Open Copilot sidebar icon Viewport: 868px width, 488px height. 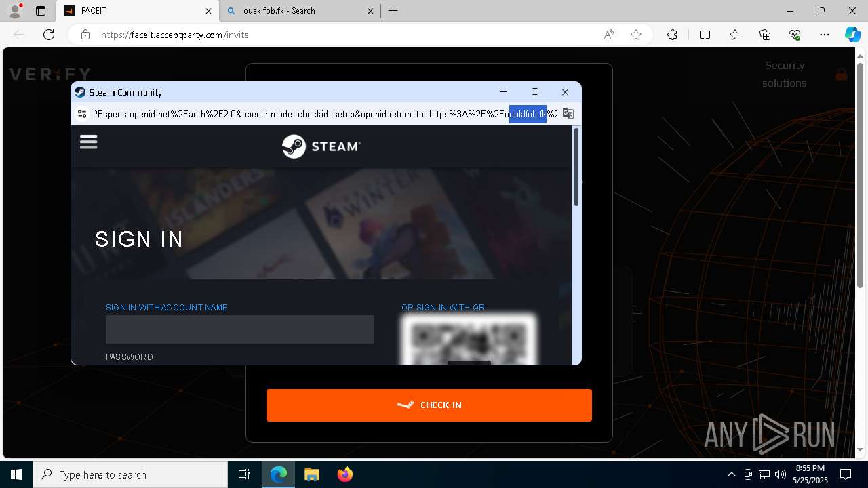coord(852,35)
